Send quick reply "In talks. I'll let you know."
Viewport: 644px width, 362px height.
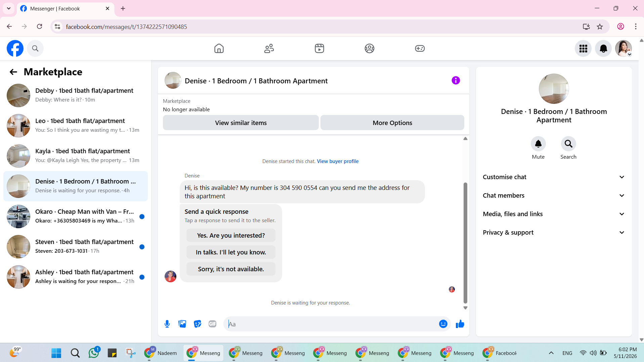click(x=231, y=252)
